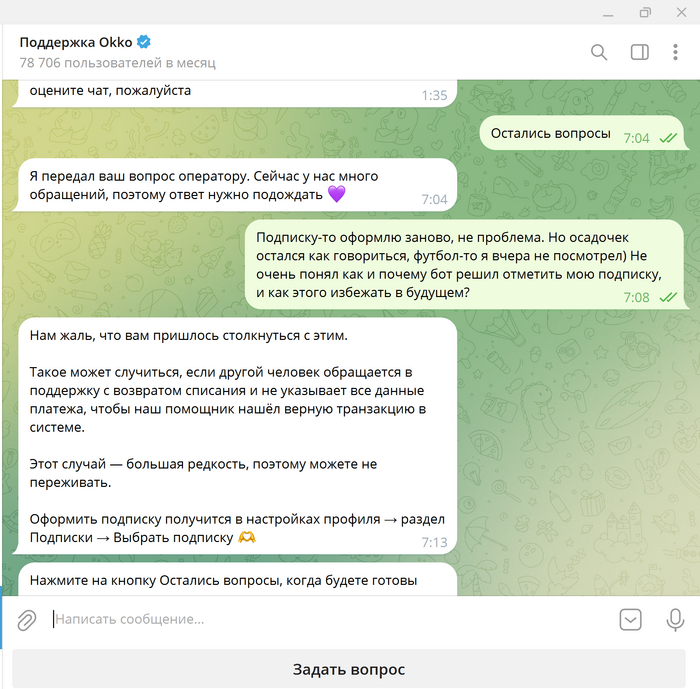Maximize the Telegram window
Screen dimensions: 700x689
click(645, 12)
